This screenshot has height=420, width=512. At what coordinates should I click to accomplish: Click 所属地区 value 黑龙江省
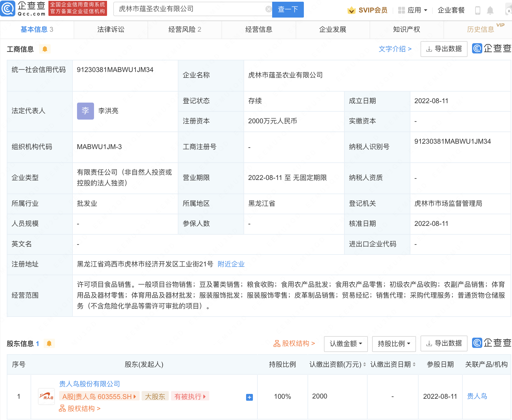pos(262,203)
